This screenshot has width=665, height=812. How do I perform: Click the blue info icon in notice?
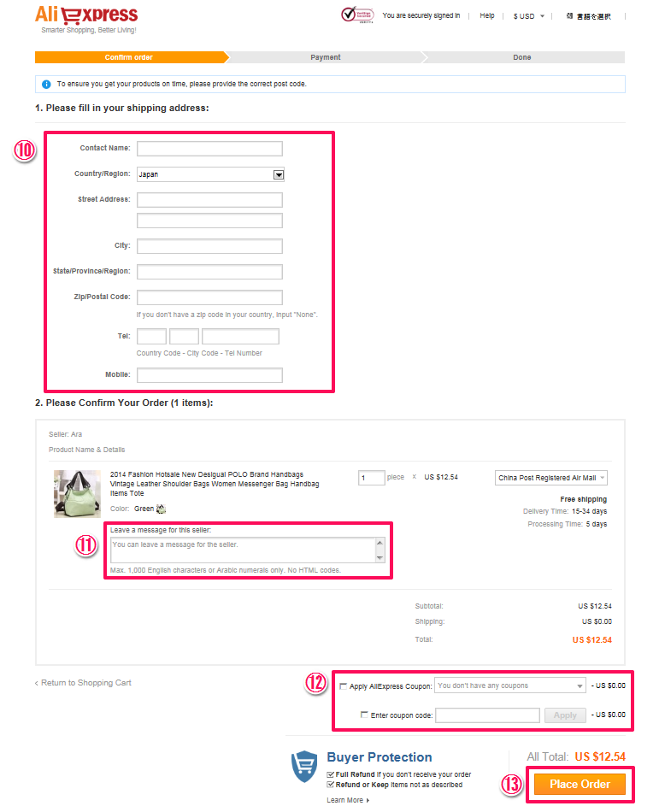click(46, 84)
